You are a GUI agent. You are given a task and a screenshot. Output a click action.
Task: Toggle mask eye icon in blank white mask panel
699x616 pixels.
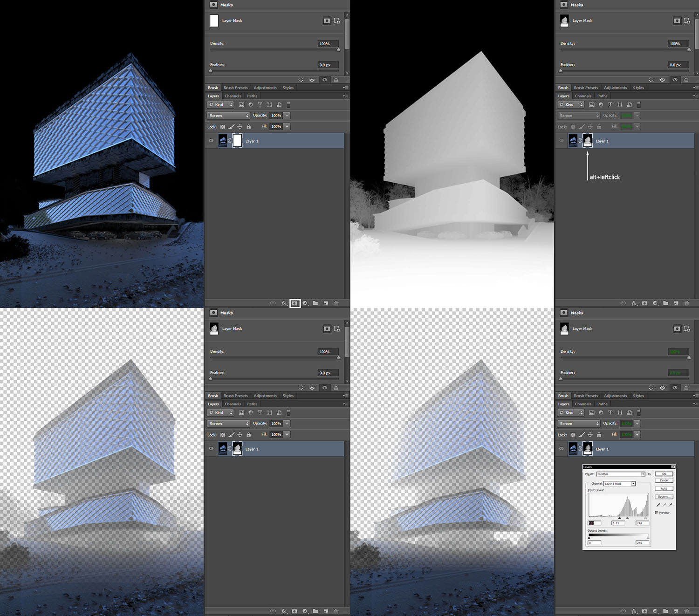(x=325, y=80)
